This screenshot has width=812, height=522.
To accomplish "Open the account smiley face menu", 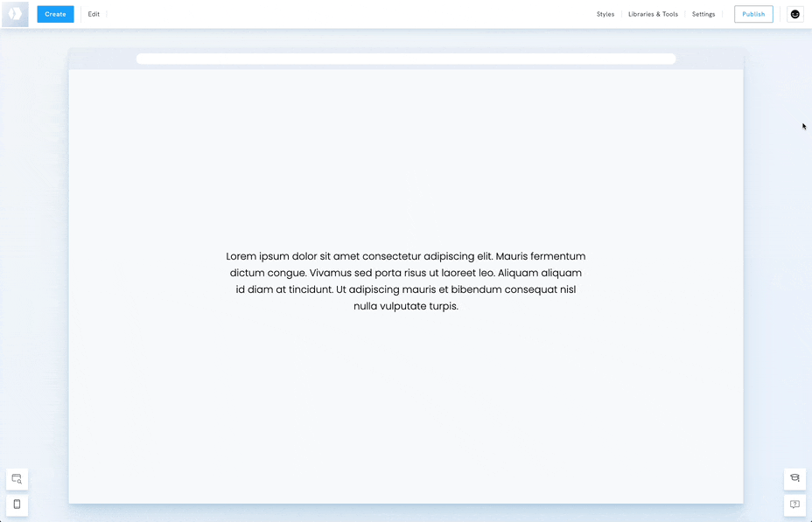I will (x=794, y=14).
